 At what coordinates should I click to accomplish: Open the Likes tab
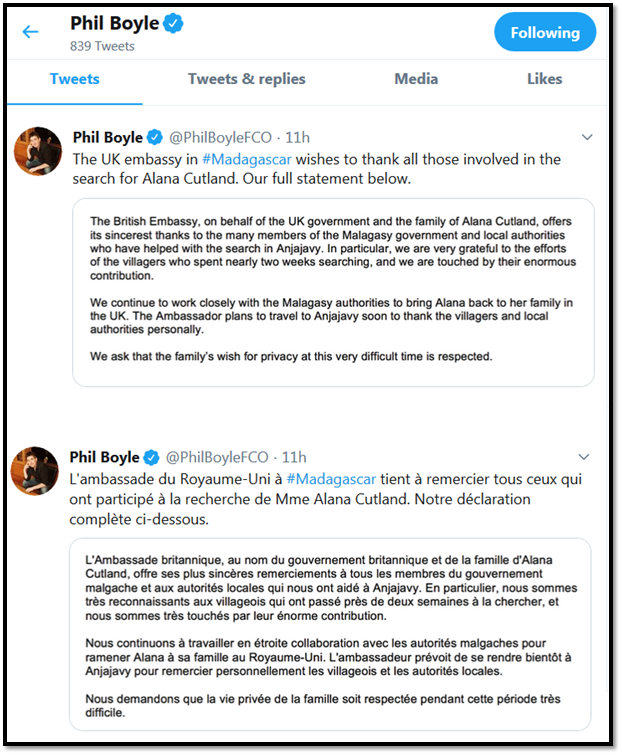pos(544,79)
